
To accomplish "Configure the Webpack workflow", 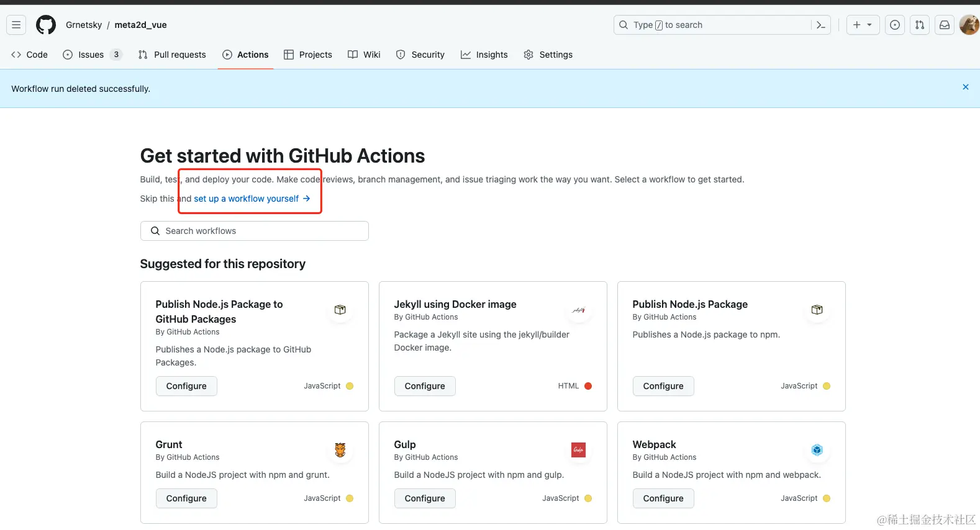I will click(x=663, y=498).
